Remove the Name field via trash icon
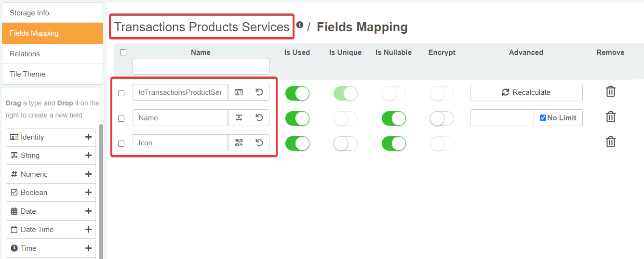 click(x=610, y=117)
